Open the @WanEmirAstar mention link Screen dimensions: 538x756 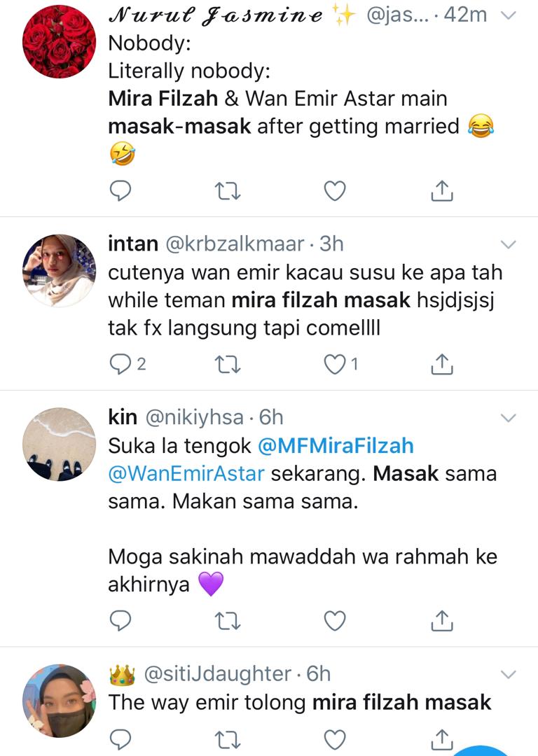(x=186, y=473)
